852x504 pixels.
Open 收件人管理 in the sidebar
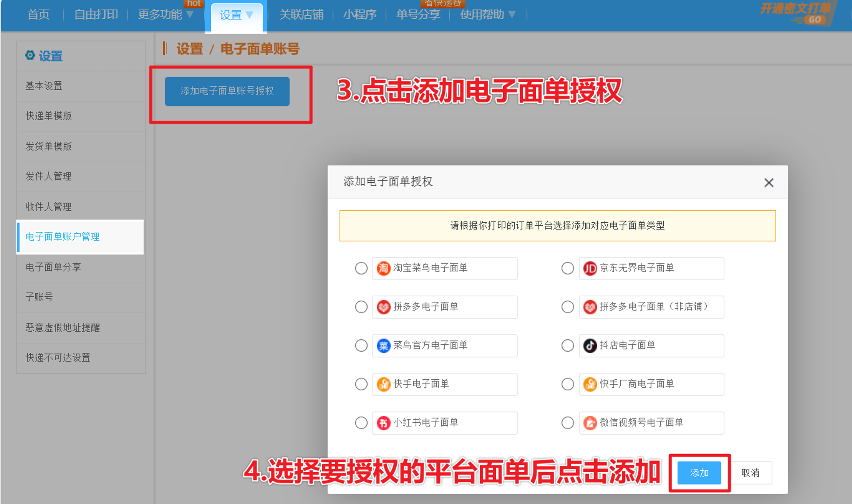(x=81, y=207)
